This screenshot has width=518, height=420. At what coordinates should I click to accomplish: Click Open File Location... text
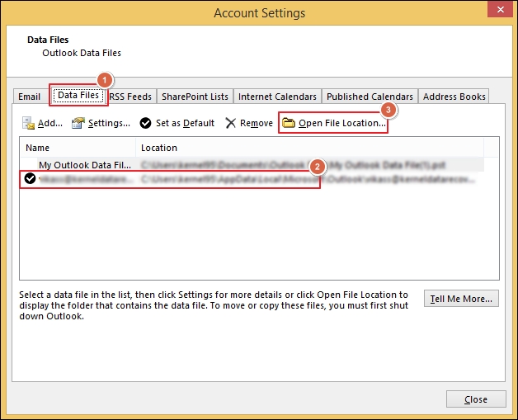(342, 123)
